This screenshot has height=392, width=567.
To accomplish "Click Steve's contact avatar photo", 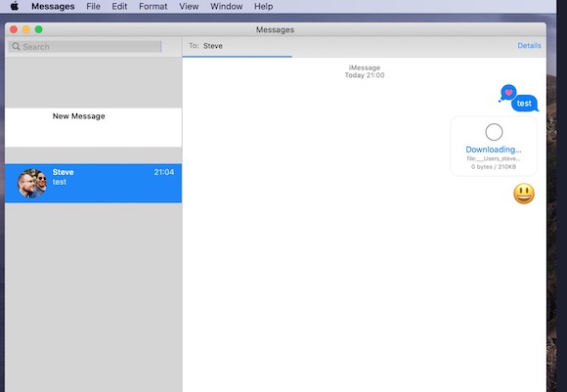I will 32,183.
